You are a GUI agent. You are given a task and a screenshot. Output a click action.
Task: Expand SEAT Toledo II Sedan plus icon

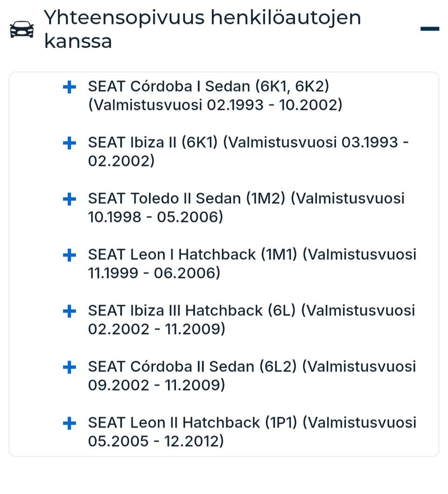click(x=69, y=199)
